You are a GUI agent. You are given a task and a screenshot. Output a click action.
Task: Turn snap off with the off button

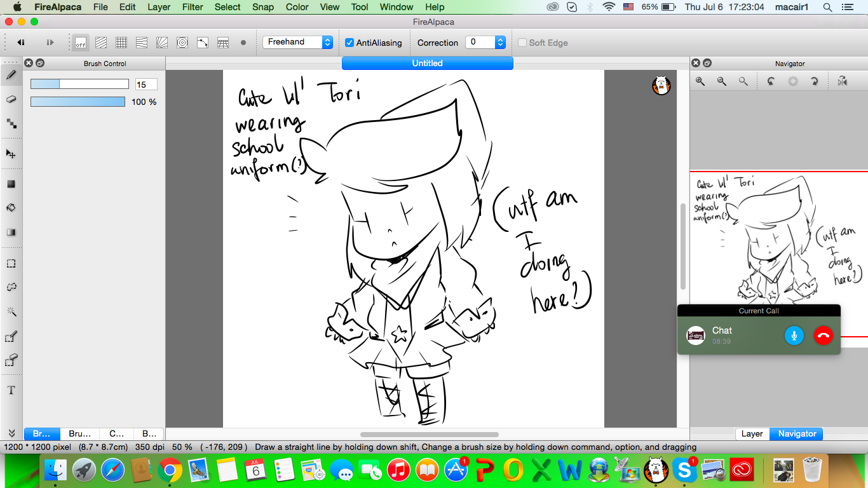[x=81, y=43]
